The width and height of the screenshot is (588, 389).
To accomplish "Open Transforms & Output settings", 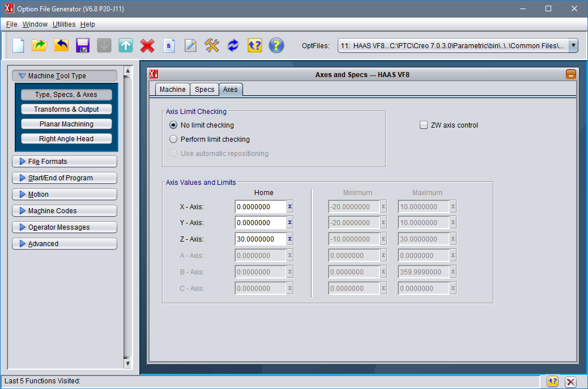I will point(66,109).
